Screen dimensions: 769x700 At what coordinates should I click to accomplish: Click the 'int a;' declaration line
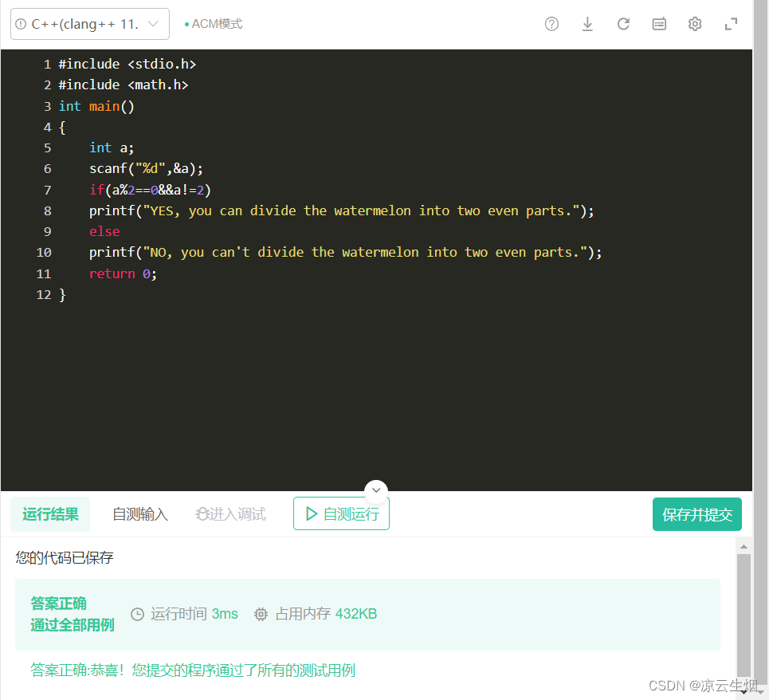(x=112, y=147)
